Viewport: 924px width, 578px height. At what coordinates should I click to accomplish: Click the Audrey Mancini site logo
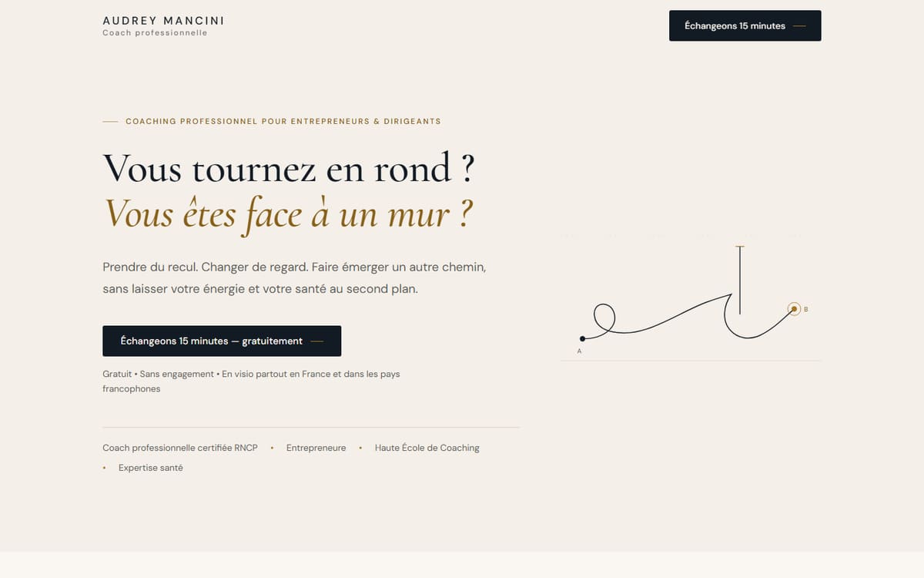163,25
